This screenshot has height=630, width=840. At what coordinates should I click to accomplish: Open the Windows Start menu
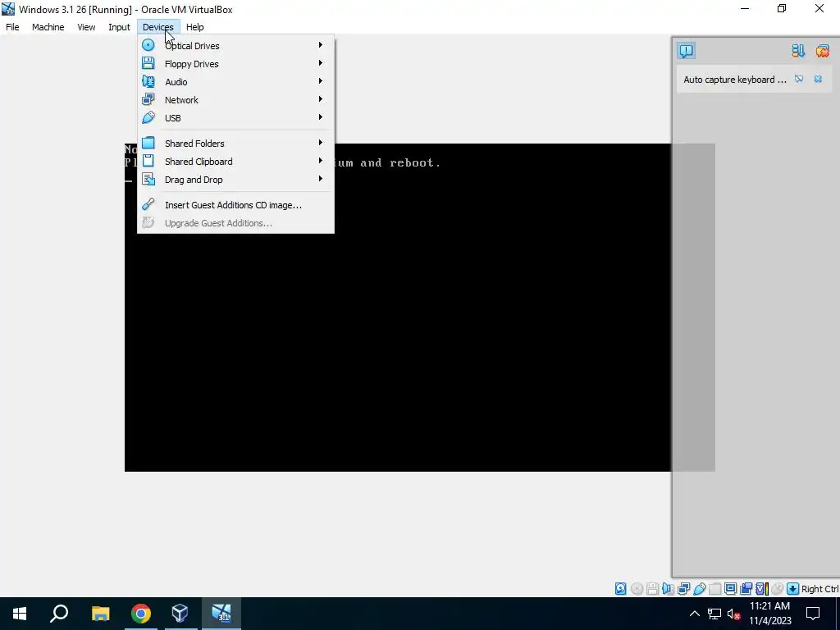click(x=20, y=614)
